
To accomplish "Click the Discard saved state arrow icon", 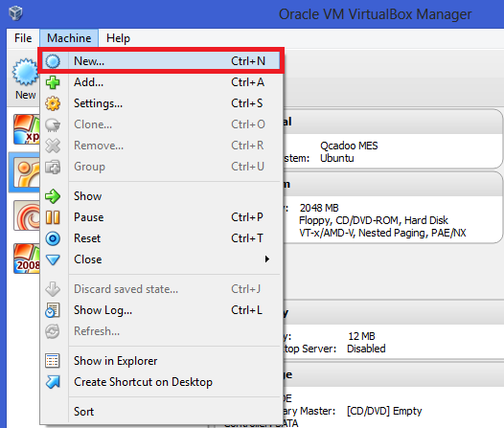I will (53, 289).
